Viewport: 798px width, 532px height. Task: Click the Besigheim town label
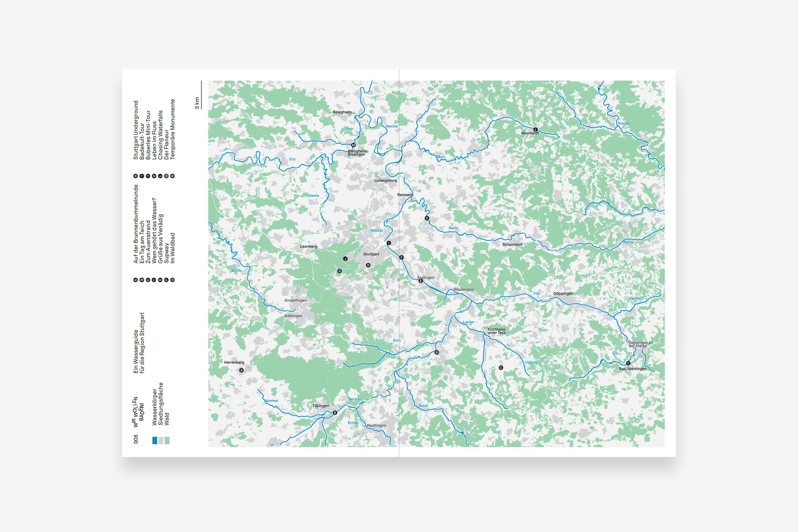coord(342,112)
